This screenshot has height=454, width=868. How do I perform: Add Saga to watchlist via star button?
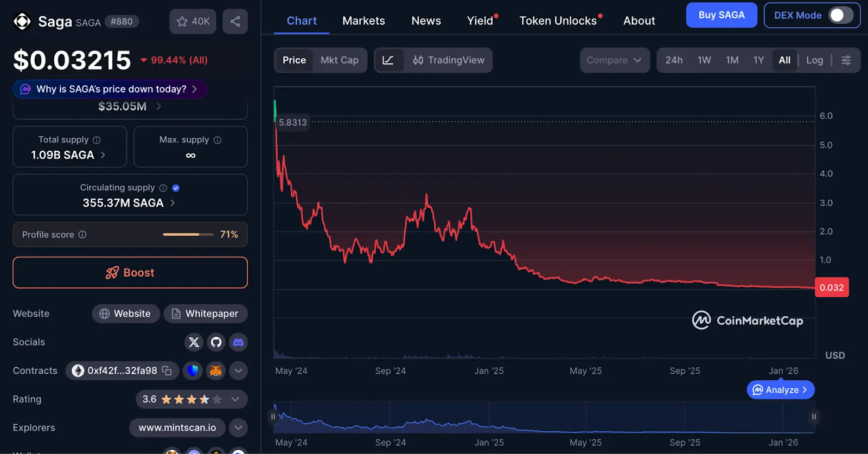coord(193,22)
